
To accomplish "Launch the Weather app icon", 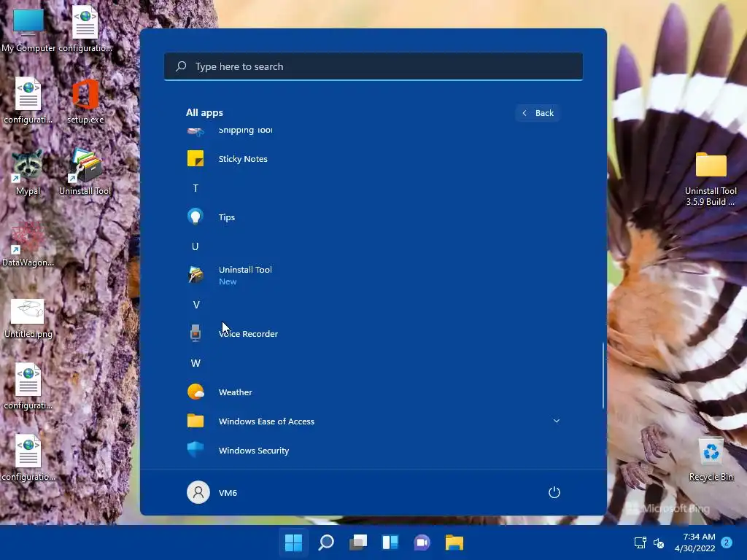I will 196,392.
